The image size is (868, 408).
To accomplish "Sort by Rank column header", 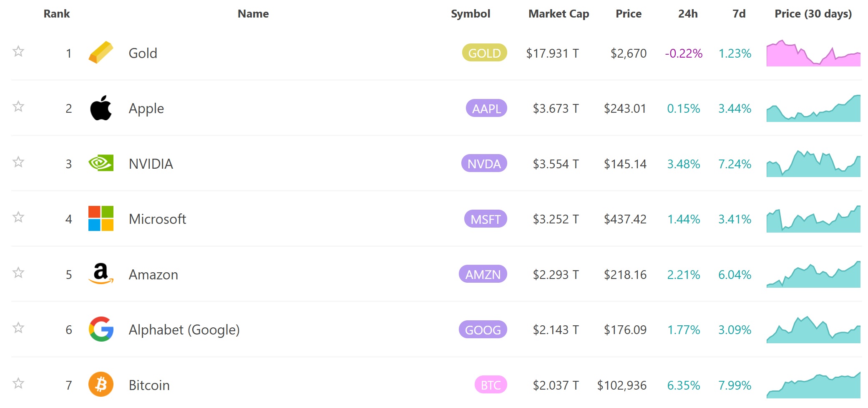I will 57,14.
